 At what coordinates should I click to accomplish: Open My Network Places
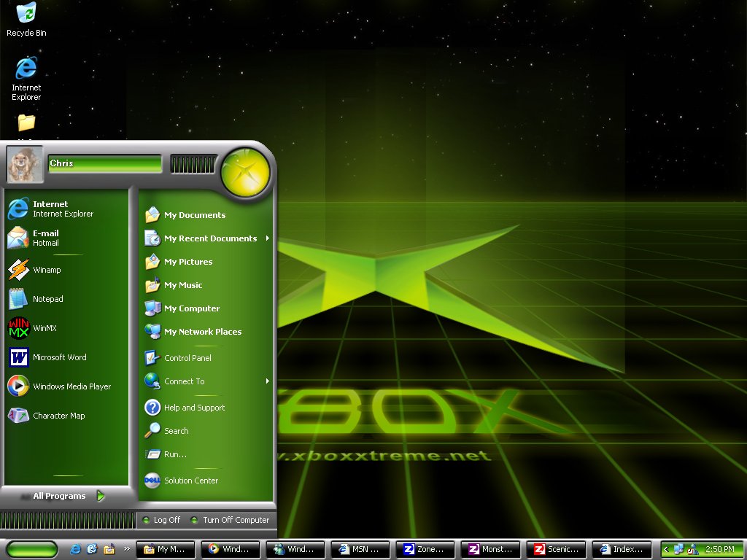pyautogui.click(x=206, y=332)
